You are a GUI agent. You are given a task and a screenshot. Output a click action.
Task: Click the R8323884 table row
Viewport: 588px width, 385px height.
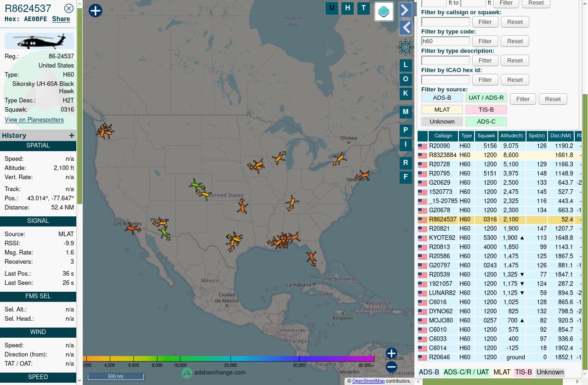pyautogui.click(x=500, y=155)
